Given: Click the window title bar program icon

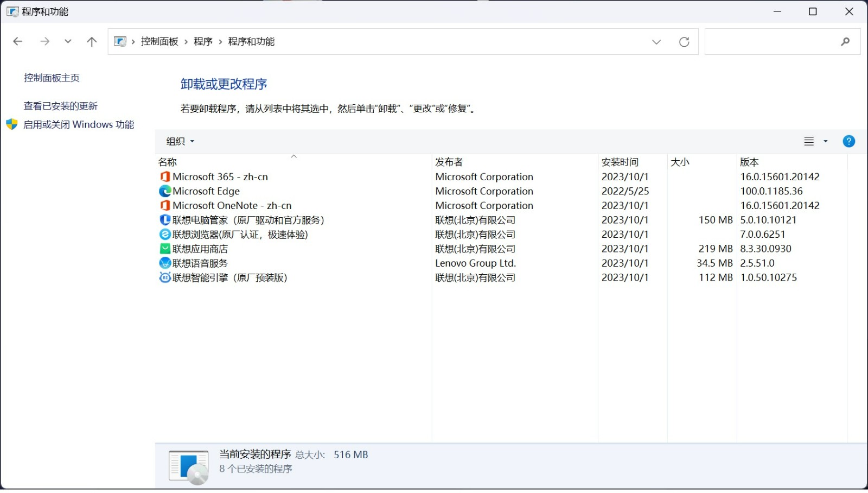Looking at the screenshot, I should click(12, 11).
